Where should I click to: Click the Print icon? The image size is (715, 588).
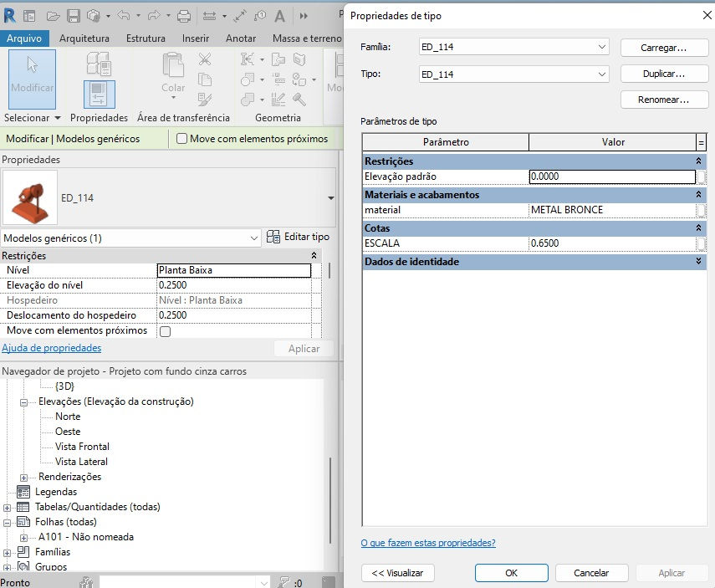pos(184,17)
